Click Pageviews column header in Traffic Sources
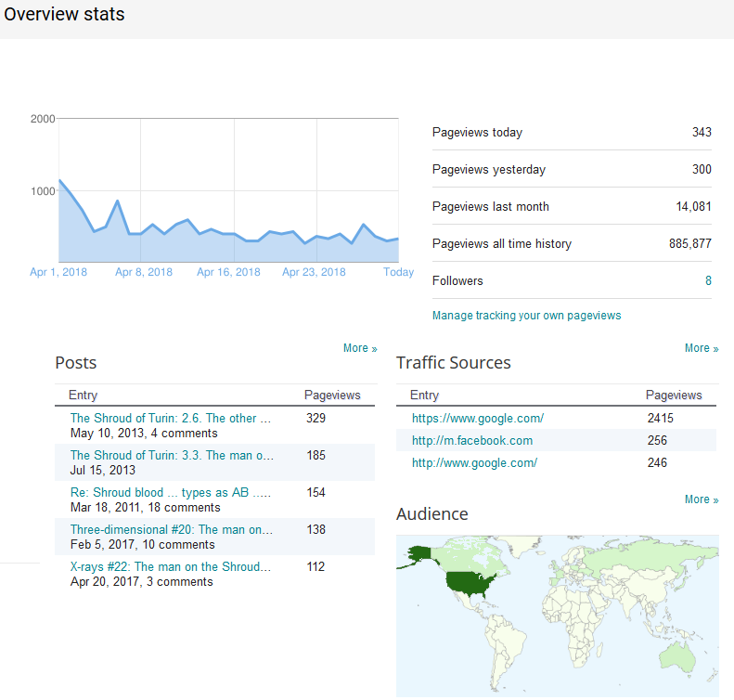Image resolution: width=734 pixels, height=700 pixels. point(674,395)
